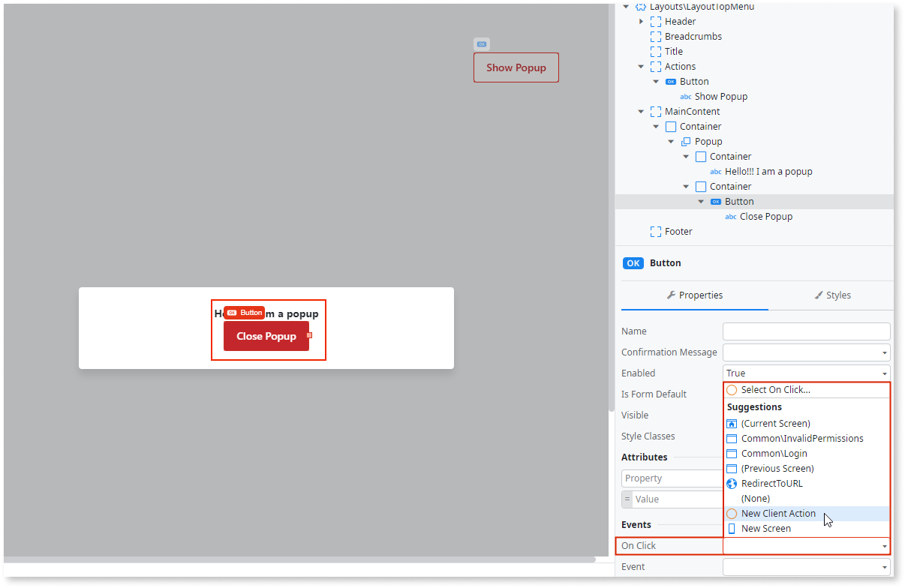Viewport: 905px width, 588px height.
Task: Click the abc text icon of Show Popup node
Action: coord(686,96)
